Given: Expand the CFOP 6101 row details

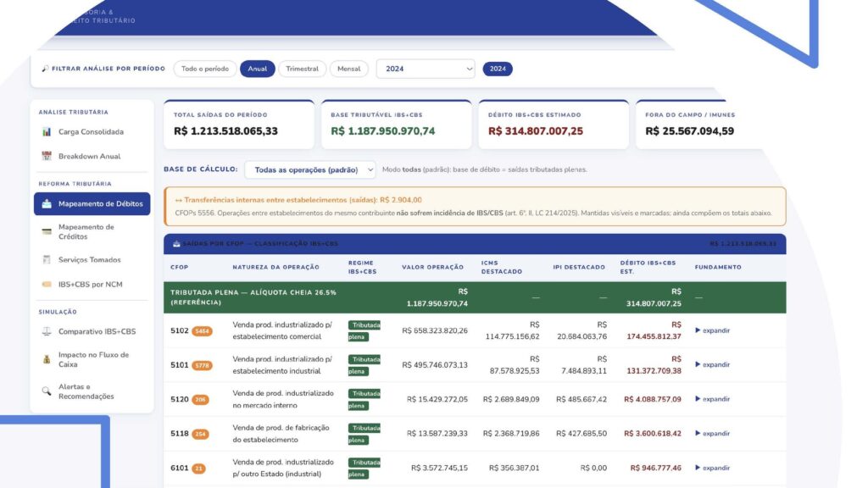Looking at the screenshot, I should (712, 468).
